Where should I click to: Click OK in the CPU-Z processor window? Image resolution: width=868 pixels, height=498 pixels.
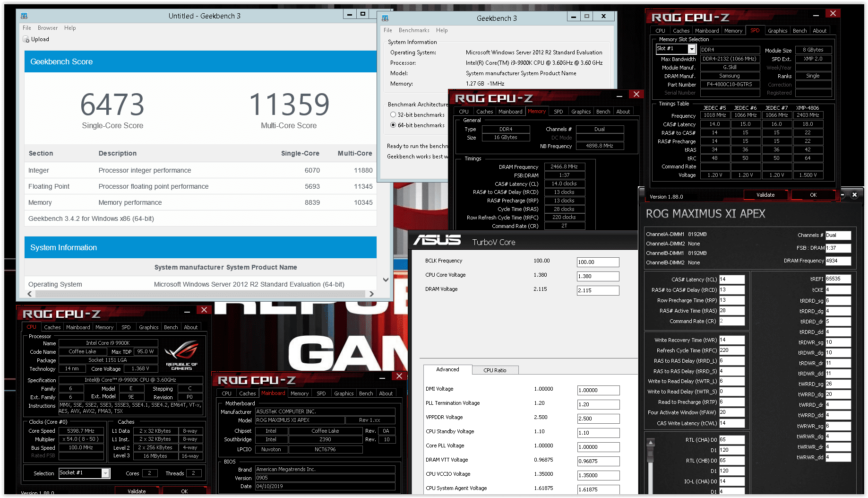coord(184,491)
